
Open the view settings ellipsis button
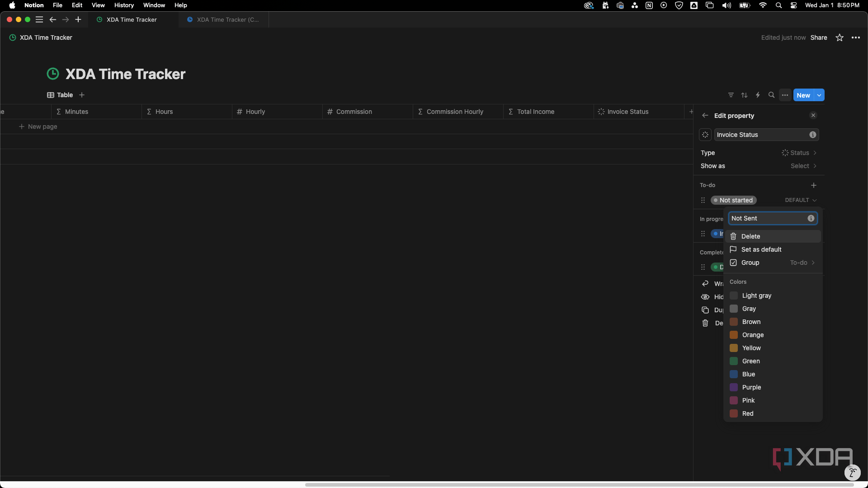pos(785,95)
